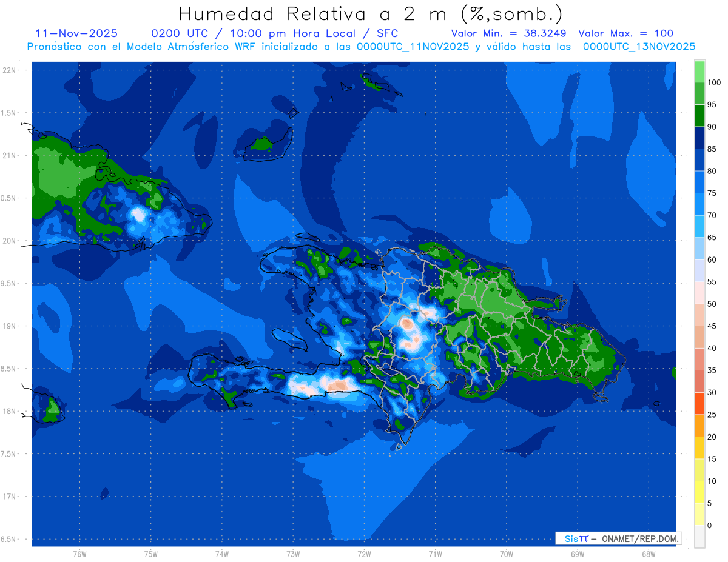Click the longitude axis label "71W"
This screenshot has height=562, width=728.
tap(435, 554)
